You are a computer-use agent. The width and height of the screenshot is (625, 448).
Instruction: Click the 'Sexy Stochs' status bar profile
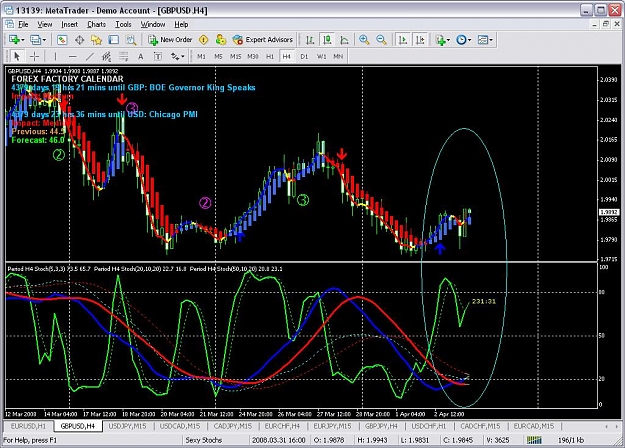(203, 440)
